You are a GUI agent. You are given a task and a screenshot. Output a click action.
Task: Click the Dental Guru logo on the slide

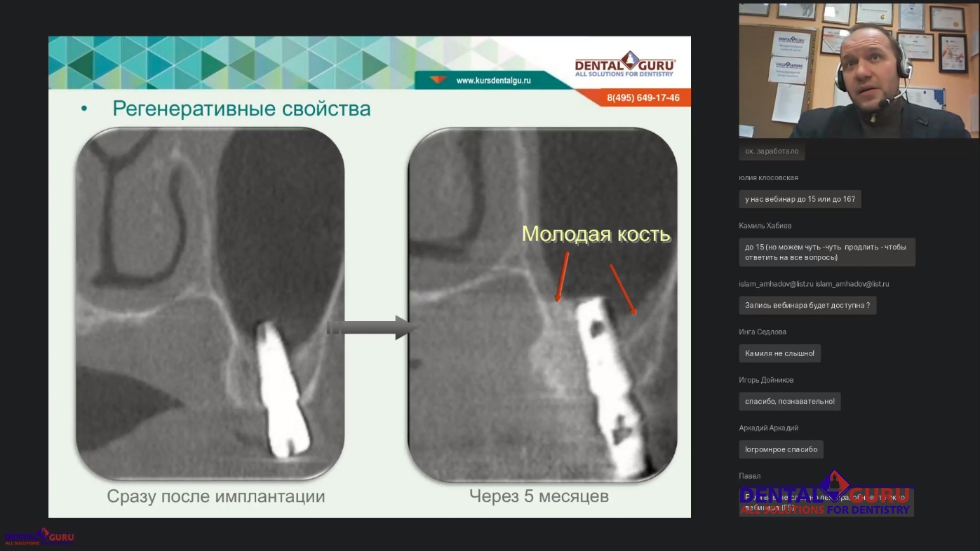pos(625,64)
